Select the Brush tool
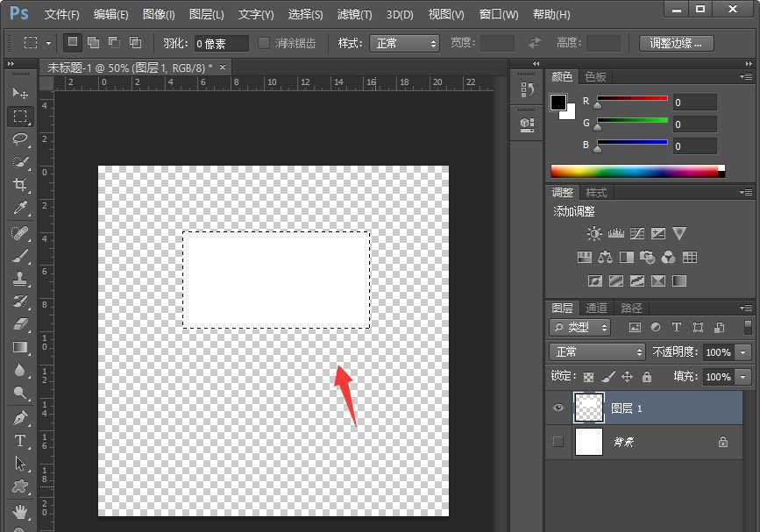This screenshot has width=760, height=532. (x=22, y=256)
